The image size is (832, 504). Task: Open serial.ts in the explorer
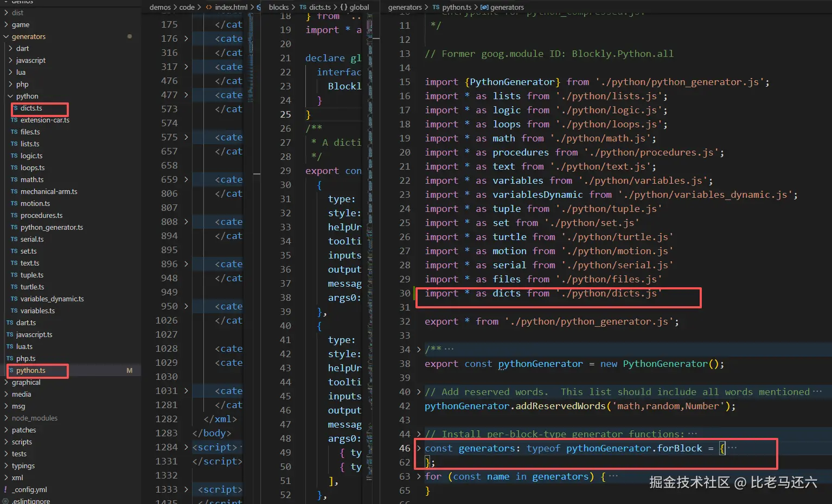pyautogui.click(x=32, y=240)
